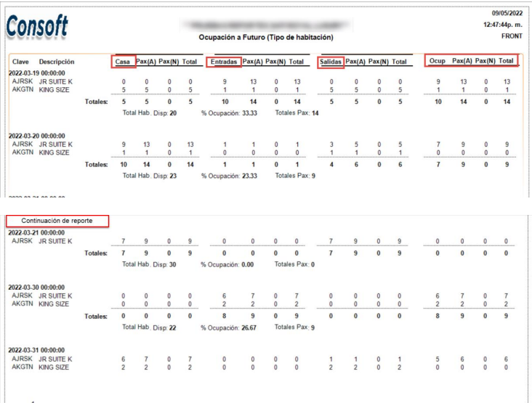Screen dimensions: 532x403
Task: Click the Ocup column group header
Action: [x=437, y=61]
